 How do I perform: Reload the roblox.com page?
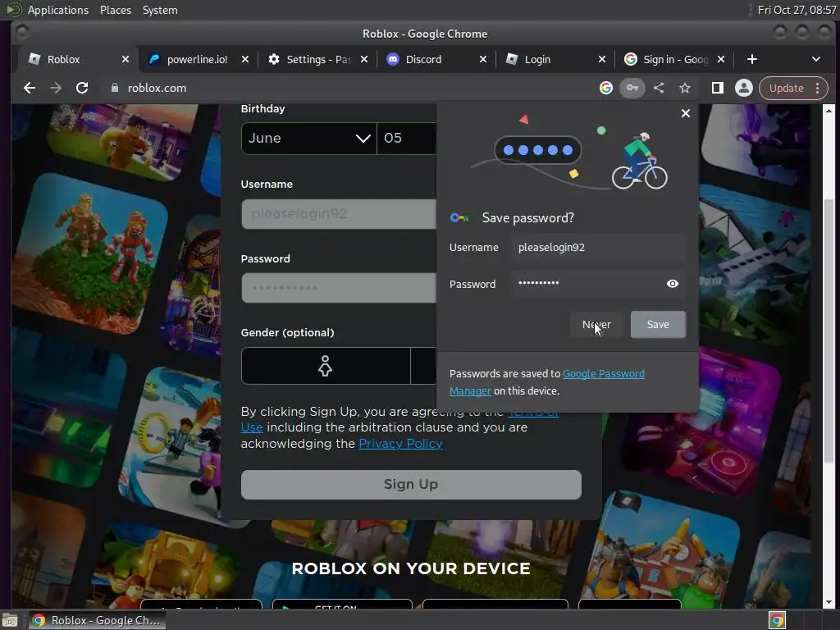pyautogui.click(x=82, y=88)
